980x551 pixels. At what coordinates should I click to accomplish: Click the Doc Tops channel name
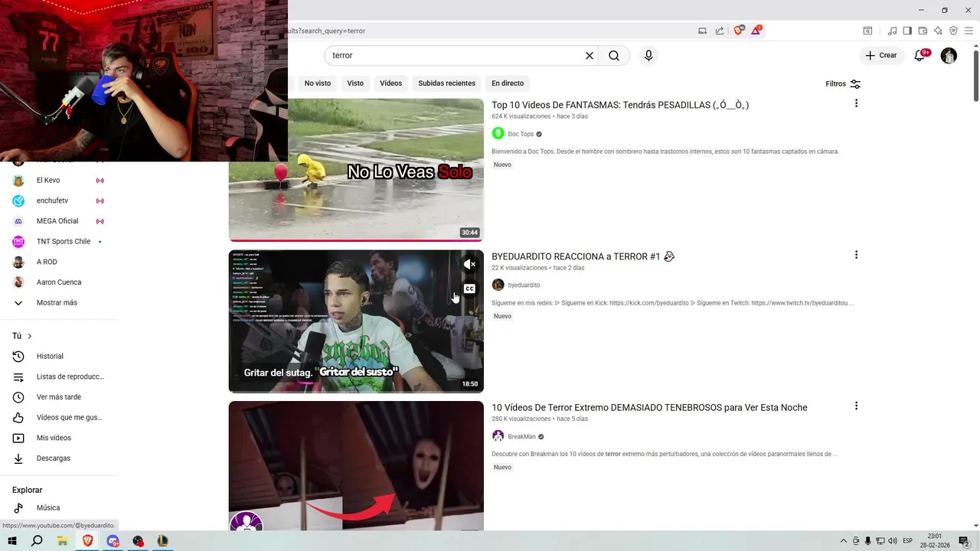521,134
